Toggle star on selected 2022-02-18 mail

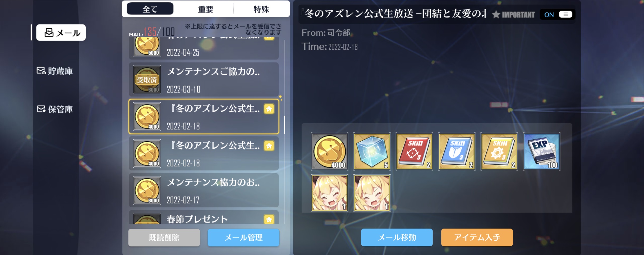pos(269,109)
